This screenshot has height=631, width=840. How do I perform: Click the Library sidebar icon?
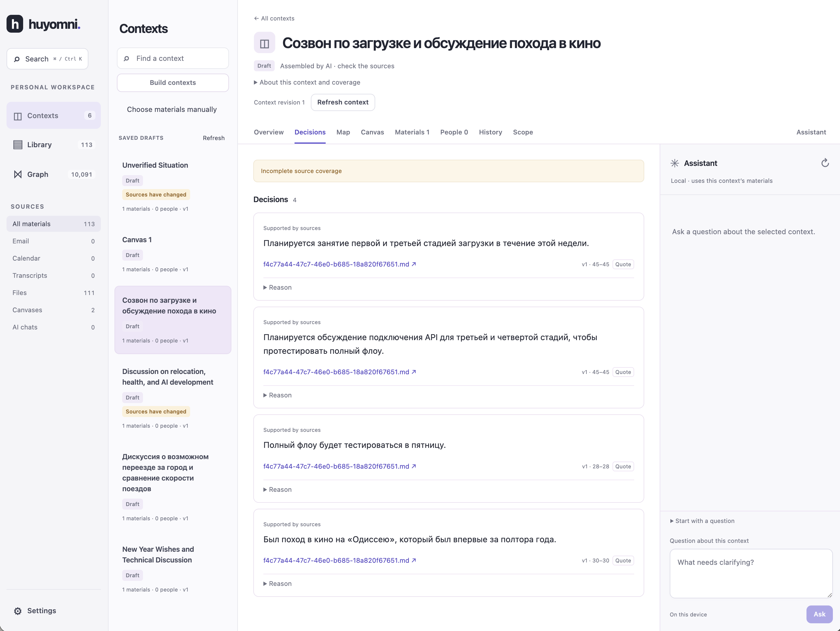coord(17,145)
